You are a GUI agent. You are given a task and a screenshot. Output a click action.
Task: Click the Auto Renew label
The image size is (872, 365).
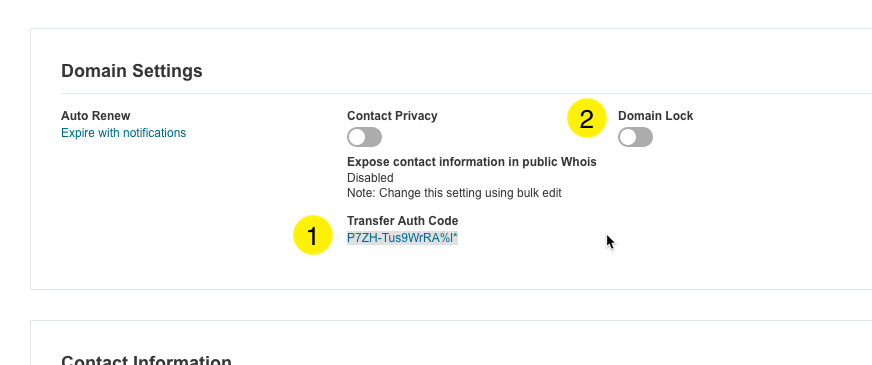pyautogui.click(x=96, y=116)
